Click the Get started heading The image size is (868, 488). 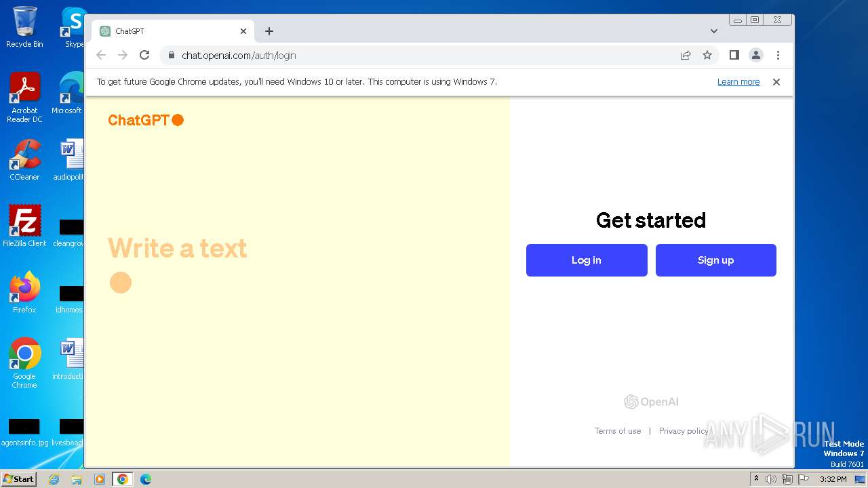[x=651, y=220]
